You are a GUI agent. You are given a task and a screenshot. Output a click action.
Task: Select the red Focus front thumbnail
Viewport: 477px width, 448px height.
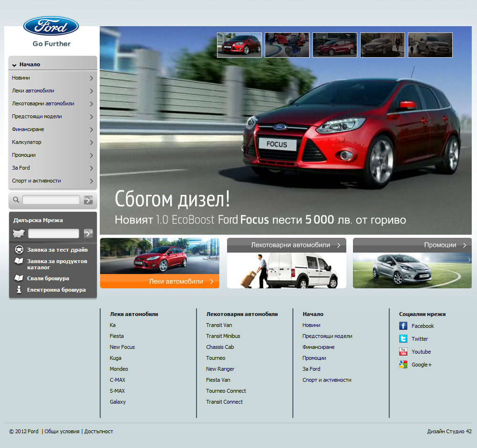[x=239, y=45]
